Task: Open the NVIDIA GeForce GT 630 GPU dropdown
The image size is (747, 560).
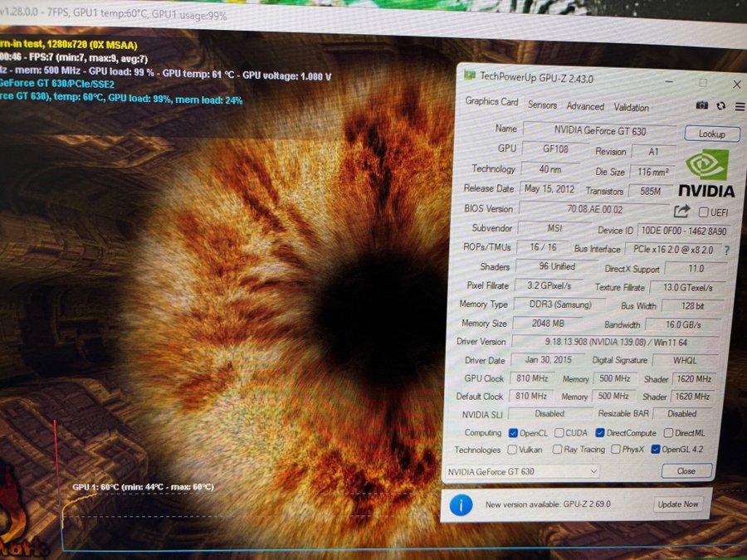Action: pyautogui.click(x=522, y=471)
